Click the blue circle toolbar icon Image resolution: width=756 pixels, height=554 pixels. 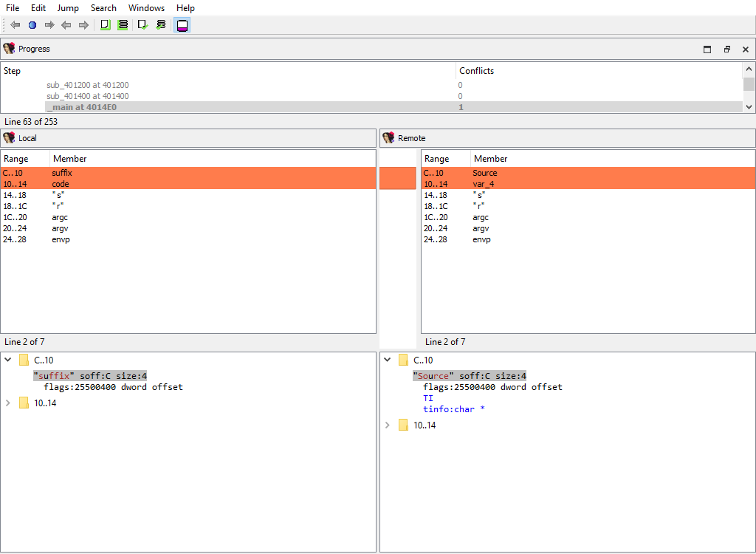(32, 25)
